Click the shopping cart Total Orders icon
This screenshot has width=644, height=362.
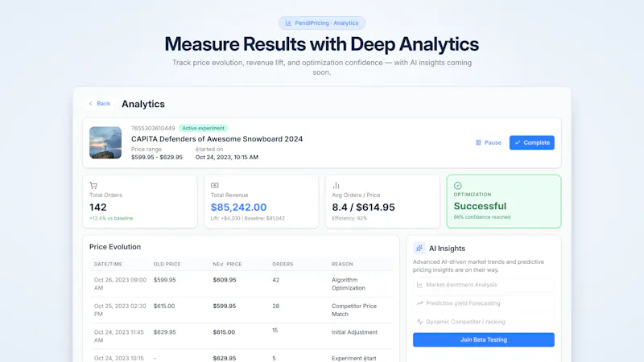[93, 186]
